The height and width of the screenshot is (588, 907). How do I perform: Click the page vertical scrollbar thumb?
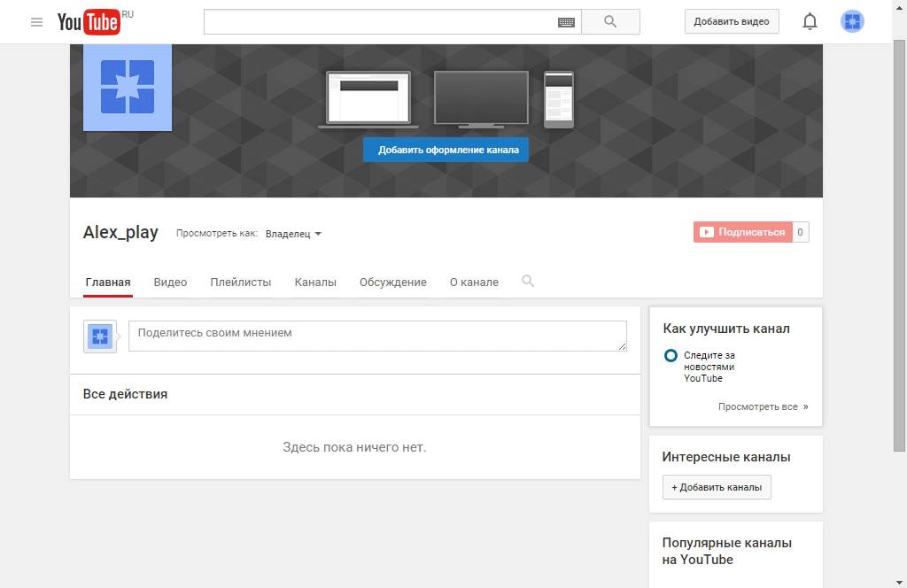pos(899,245)
